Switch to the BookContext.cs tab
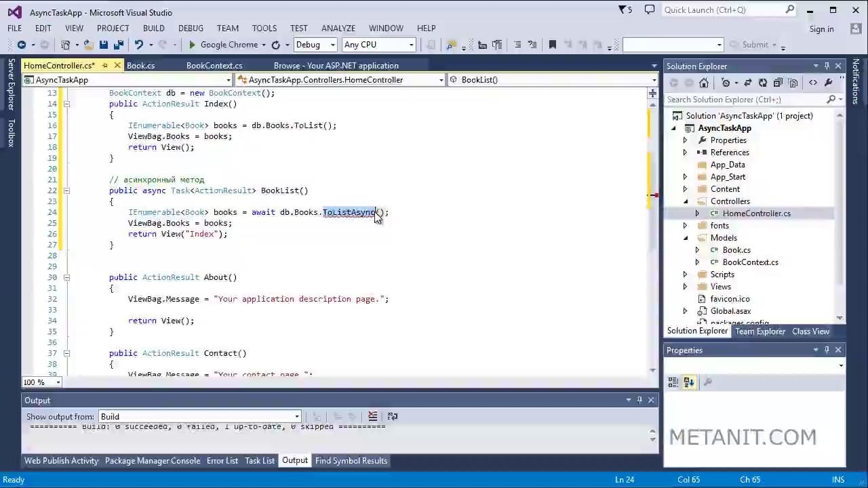 pos(214,66)
